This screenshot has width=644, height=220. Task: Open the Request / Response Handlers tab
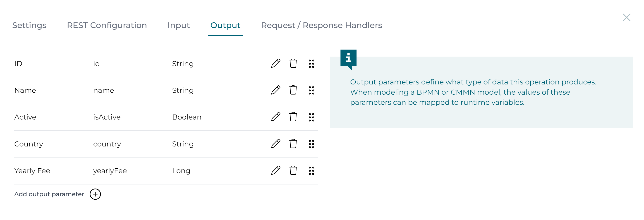[321, 25]
